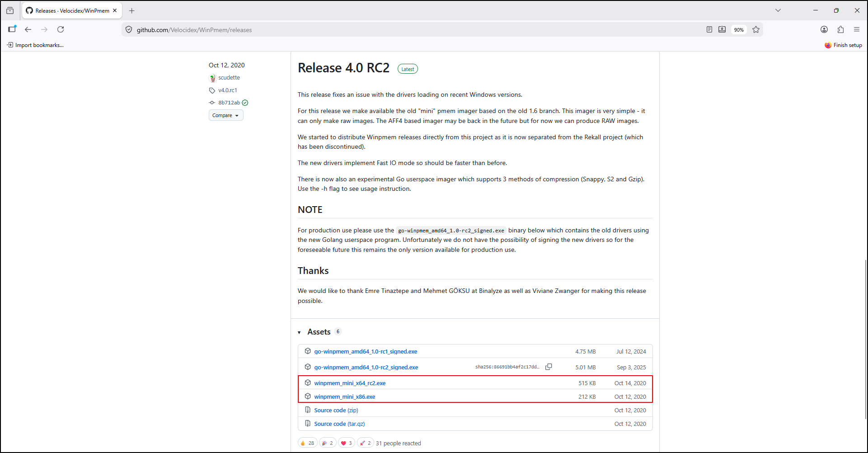Screen dimensions: 868x453
Task: Click the package icon beside winpmem_mini_x86.exe
Action: click(308, 396)
